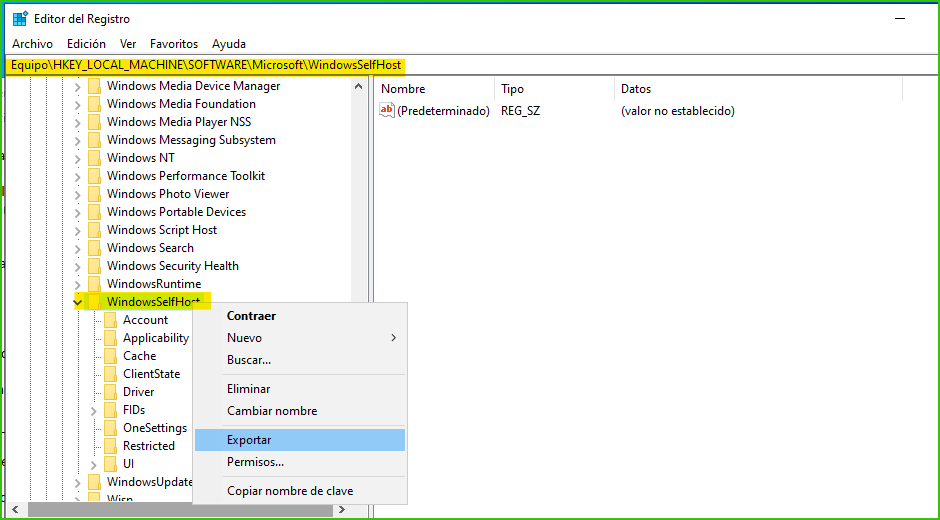The width and height of the screenshot is (940, 520).
Task: Click the Applicability subkey folder icon
Action: tap(110, 338)
